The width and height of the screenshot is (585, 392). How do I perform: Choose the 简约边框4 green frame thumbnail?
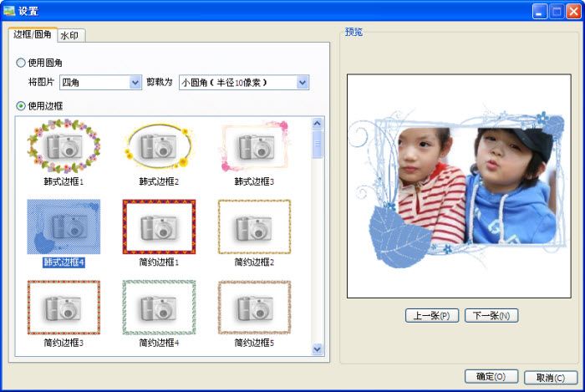[x=160, y=308]
